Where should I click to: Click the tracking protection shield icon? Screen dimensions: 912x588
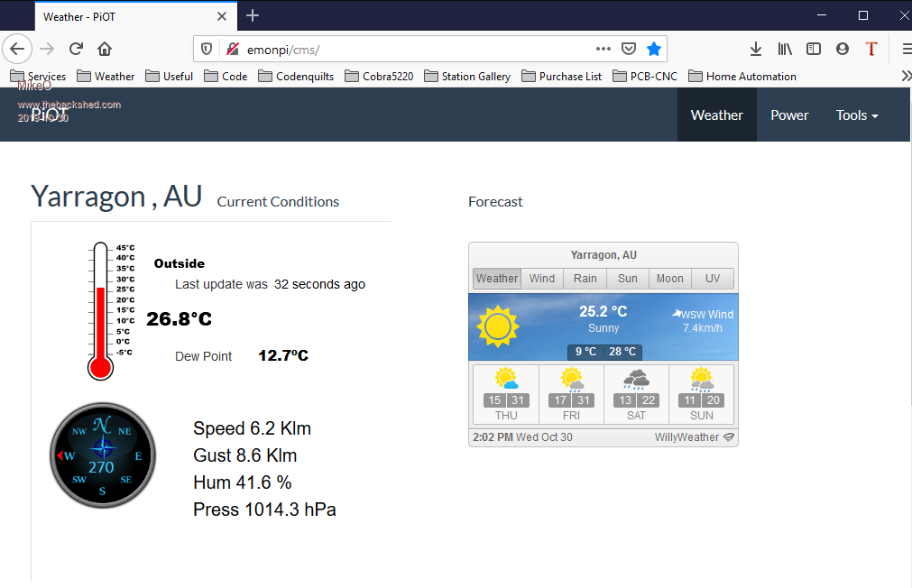(207, 49)
